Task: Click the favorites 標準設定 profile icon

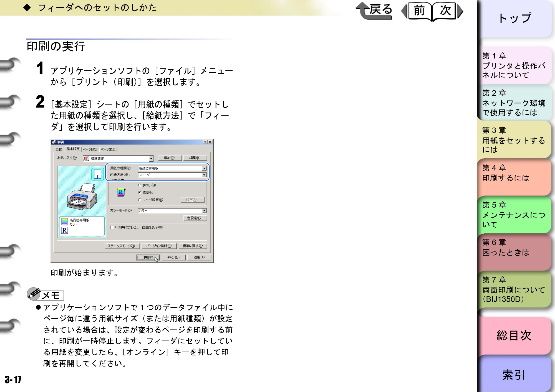Action: pos(86,159)
